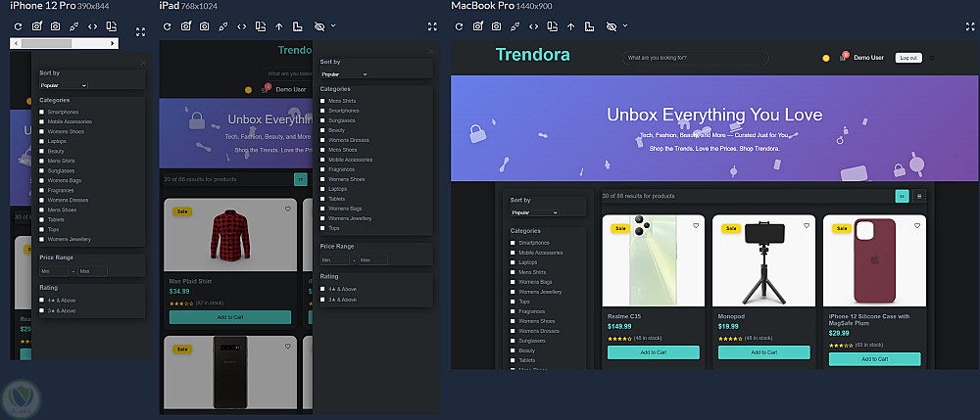The width and height of the screenshot is (980, 420).
Task: Check Laptops category in MacBook sidebar
Action: pos(514,262)
